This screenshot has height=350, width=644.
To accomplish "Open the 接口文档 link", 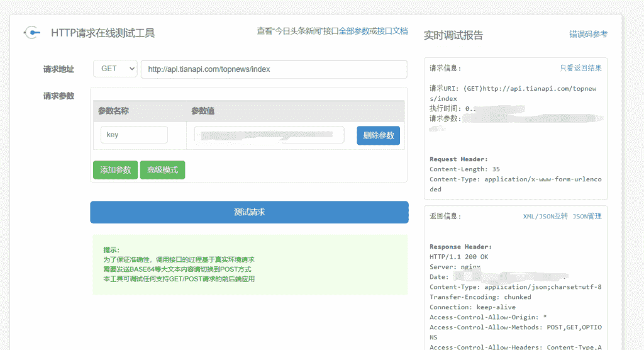I will [392, 31].
